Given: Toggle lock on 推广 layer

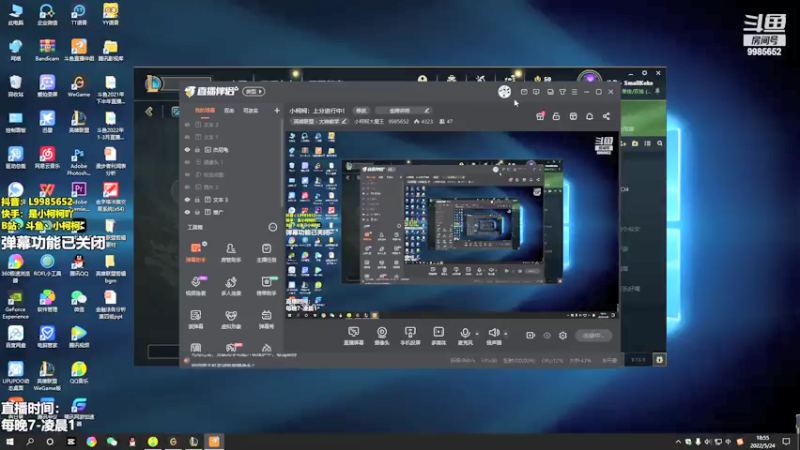Looking at the screenshot, I should point(197,212).
